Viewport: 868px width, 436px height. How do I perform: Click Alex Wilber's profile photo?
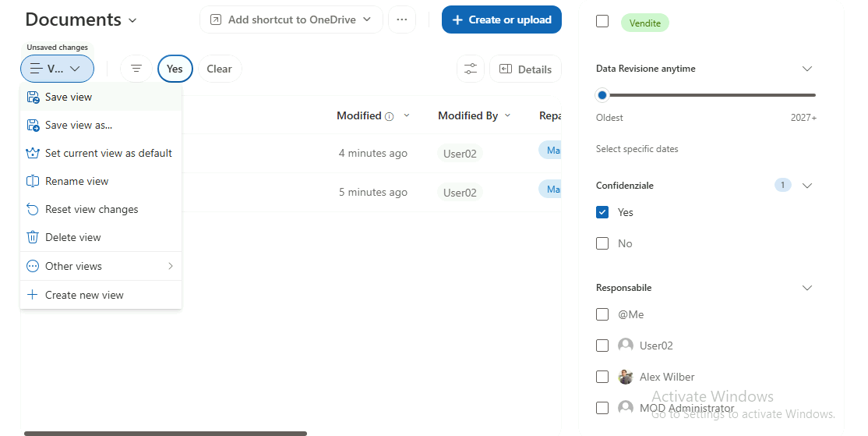pyautogui.click(x=626, y=377)
